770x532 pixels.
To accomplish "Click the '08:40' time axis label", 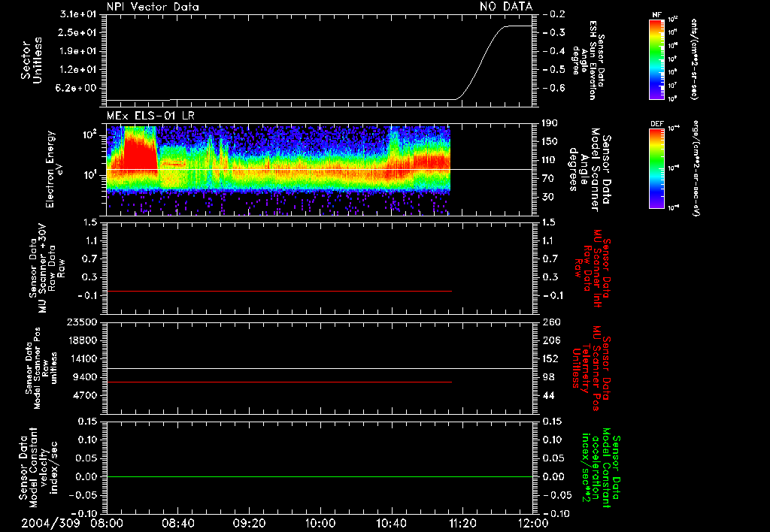I will [178, 523].
